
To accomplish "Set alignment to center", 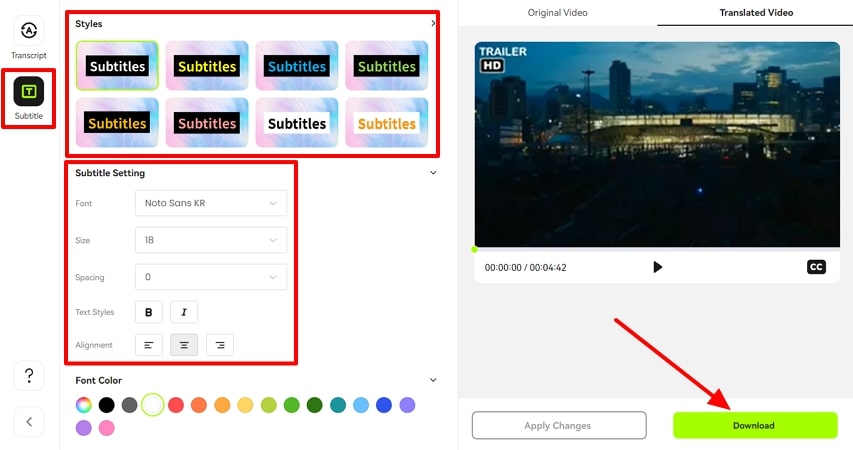I will [x=184, y=345].
